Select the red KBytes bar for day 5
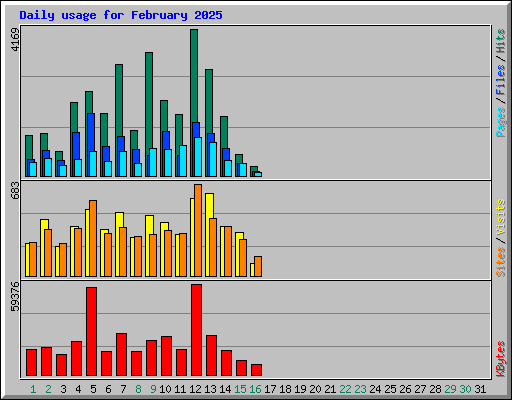Viewport: 512px width, 400px height. point(92,331)
